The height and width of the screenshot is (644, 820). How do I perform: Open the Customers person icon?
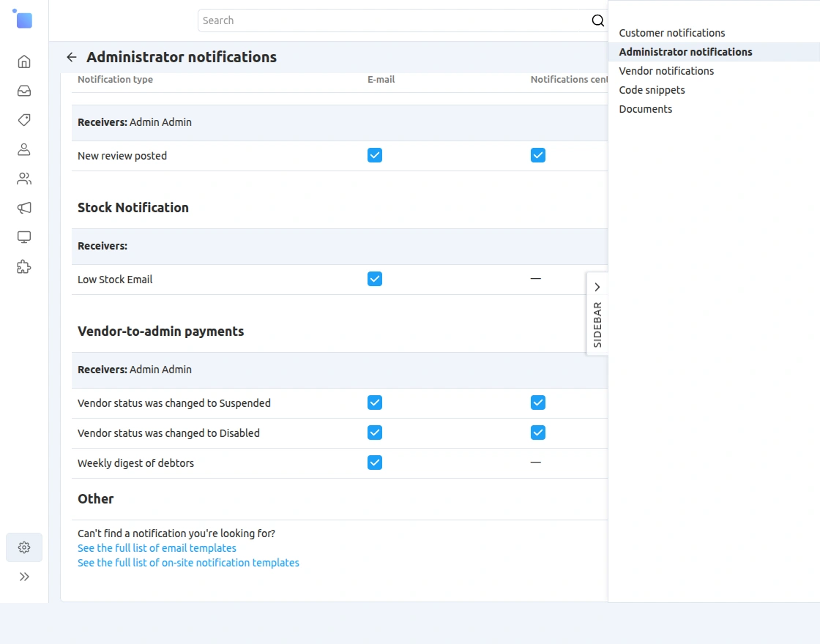click(24, 149)
